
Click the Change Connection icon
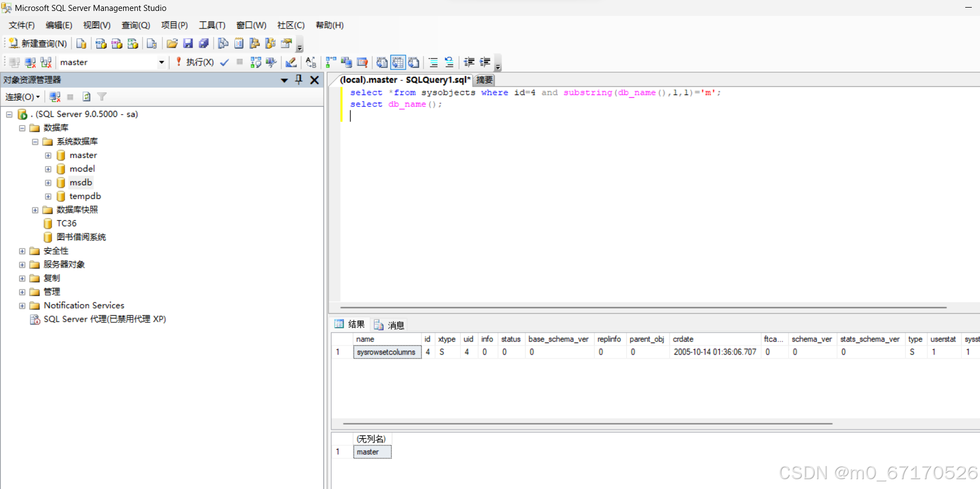46,62
